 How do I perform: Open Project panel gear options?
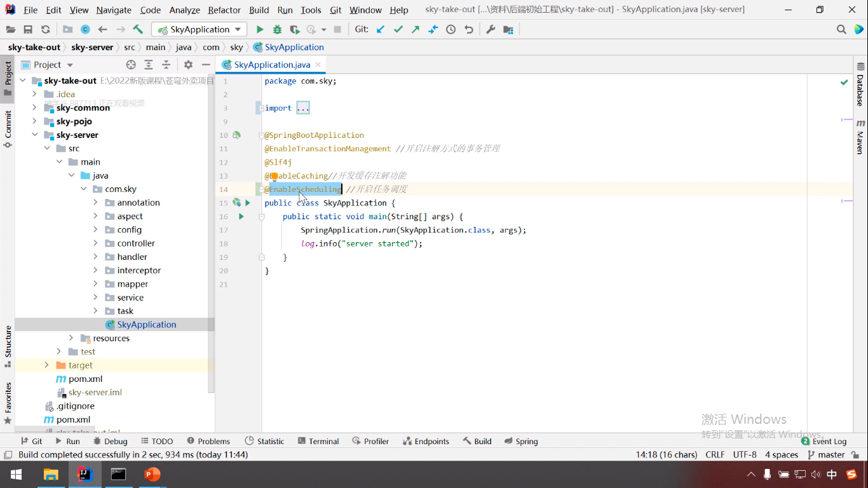188,65
